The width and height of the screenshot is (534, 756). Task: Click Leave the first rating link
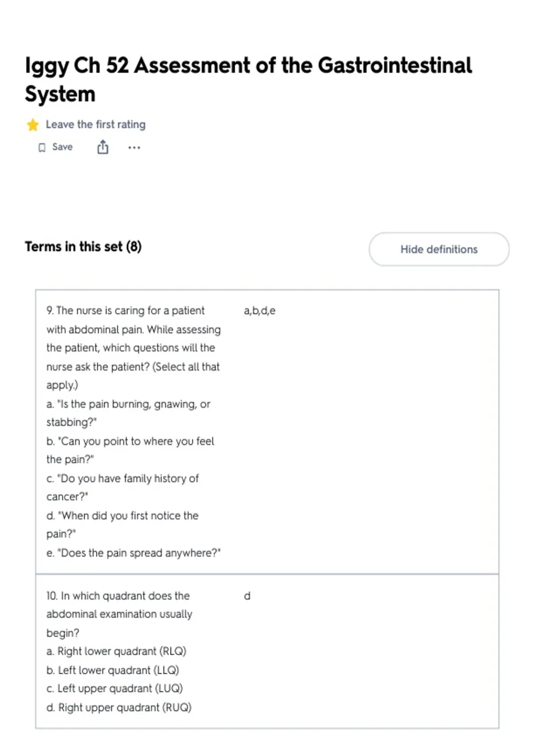point(96,125)
